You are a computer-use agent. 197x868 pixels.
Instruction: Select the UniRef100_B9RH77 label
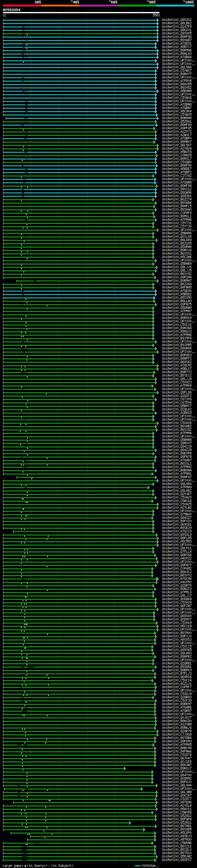177,74
